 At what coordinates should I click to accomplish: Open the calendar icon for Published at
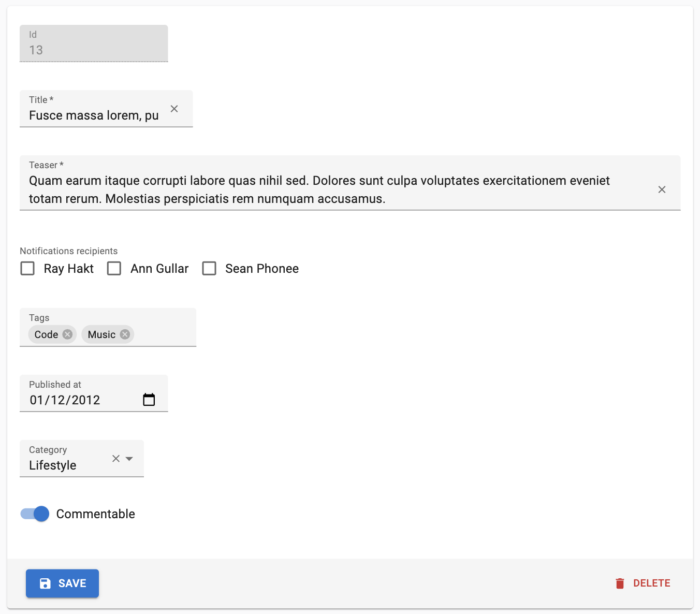[x=149, y=399]
